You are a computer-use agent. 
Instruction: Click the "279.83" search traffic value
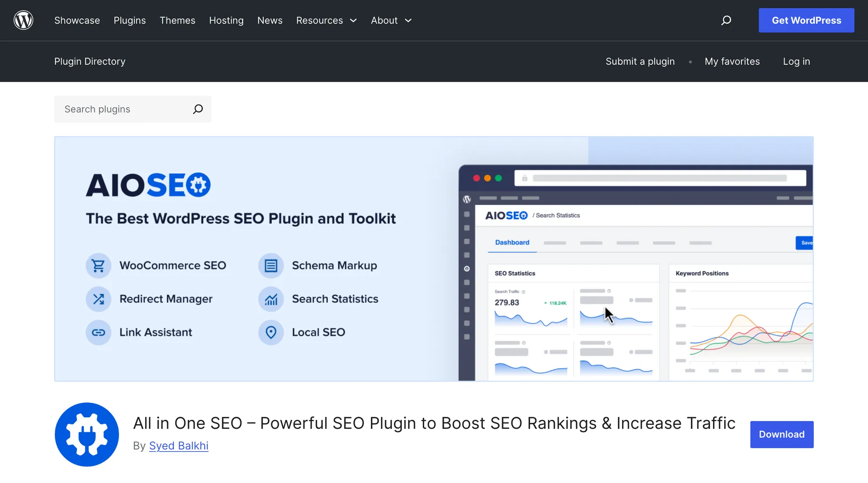[507, 303]
